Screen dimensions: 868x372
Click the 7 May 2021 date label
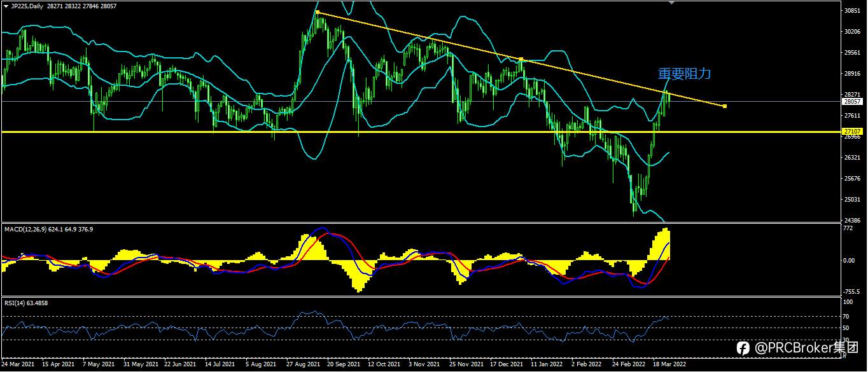[x=99, y=365]
